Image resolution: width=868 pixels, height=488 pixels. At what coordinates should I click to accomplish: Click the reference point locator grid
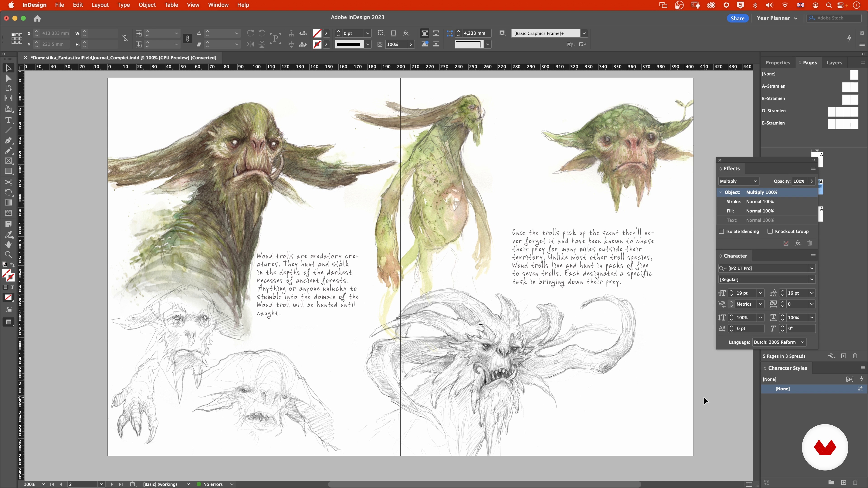(x=17, y=38)
